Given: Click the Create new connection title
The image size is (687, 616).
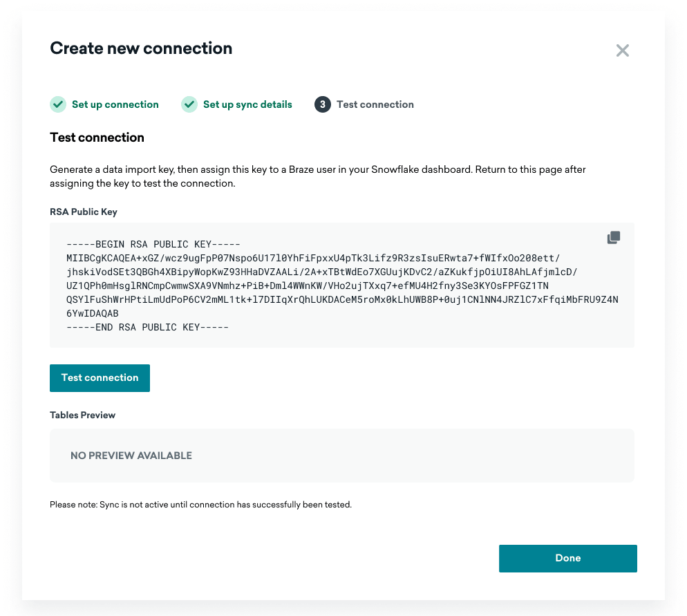Looking at the screenshot, I should [x=141, y=48].
